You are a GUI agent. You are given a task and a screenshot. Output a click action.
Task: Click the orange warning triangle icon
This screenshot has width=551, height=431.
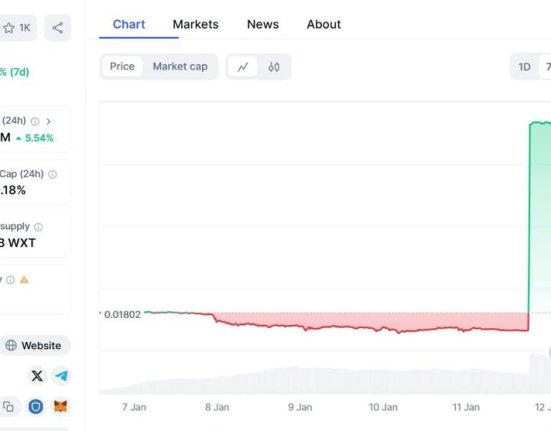pyautogui.click(x=24, y=280)
